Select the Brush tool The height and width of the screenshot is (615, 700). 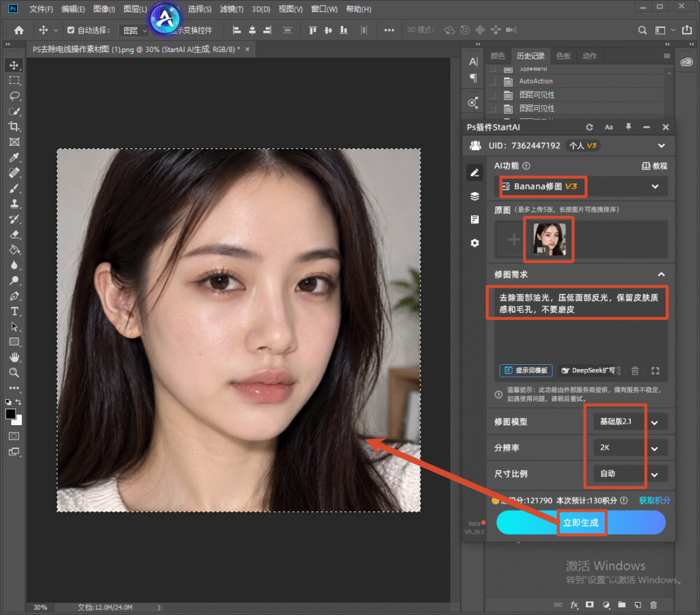pos(14,188)
